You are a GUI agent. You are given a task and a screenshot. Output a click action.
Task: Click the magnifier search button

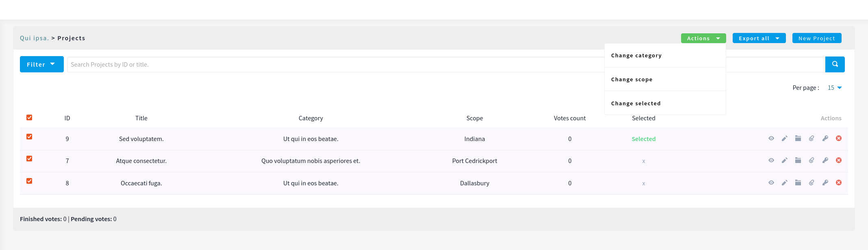tap(835, 64)
